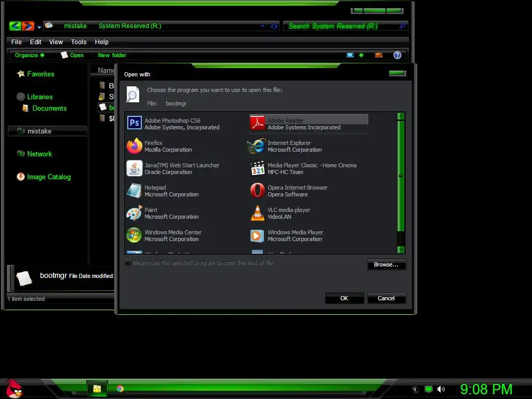Click Cancel in Open with dialog
The image size is (532, 399).
(x=387, y=298)
